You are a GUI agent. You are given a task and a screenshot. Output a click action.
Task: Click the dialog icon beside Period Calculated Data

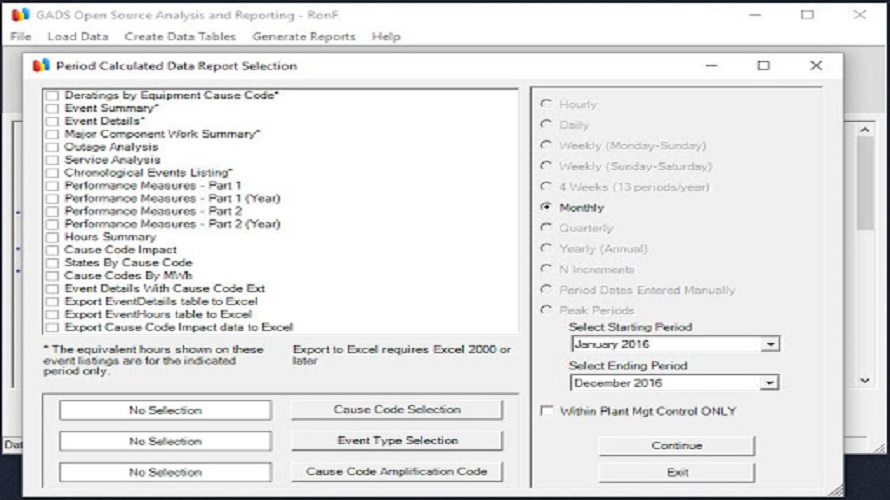click(x=41, y=66)
